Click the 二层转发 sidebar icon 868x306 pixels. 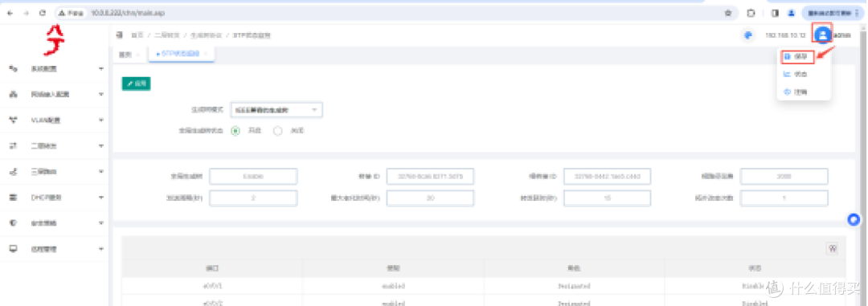[x=14, y=145]
